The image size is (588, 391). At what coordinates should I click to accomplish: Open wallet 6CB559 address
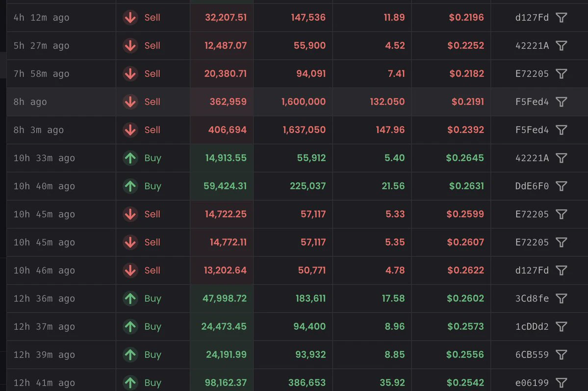[532, 355]
